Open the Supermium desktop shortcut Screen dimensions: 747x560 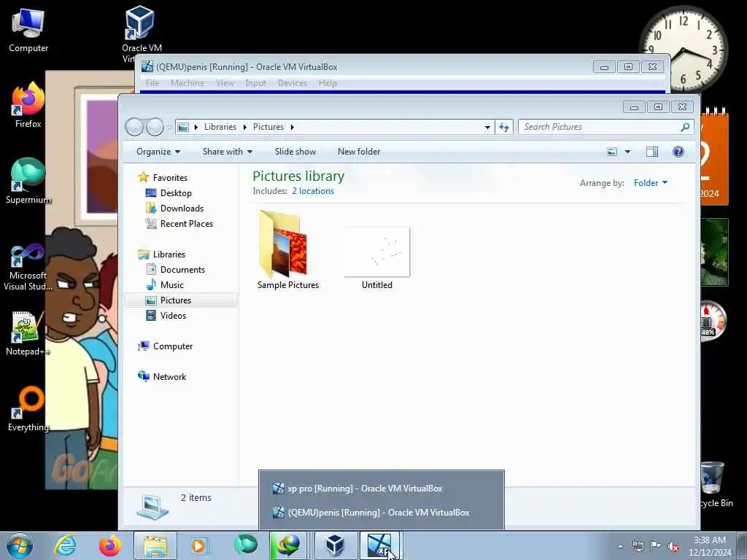tap(28, 181)
